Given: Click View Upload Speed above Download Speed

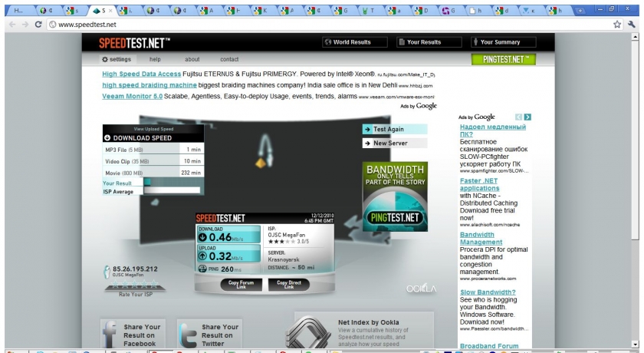Looking at the screenshot, I should pyautogui.click(x=153, y=129).
